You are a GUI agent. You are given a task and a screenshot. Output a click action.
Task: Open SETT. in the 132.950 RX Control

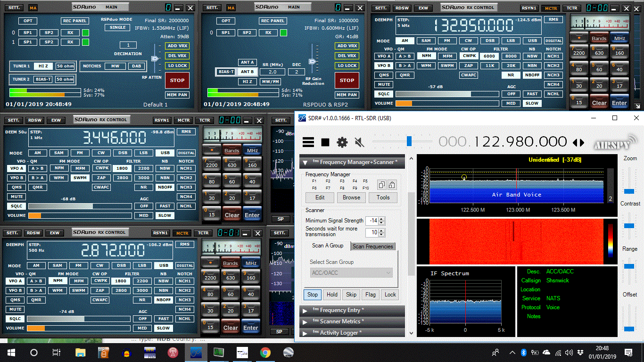[381, 8]
